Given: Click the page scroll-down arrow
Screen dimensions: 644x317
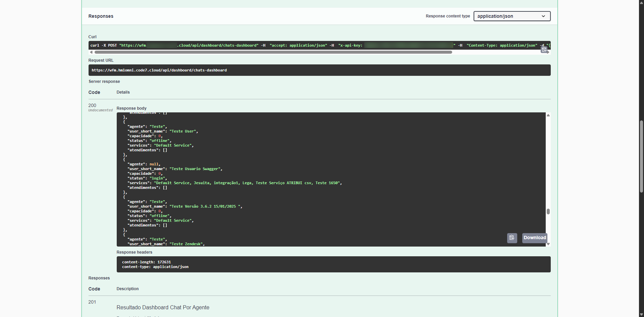Looking at the screenshot, I should (641, 315).
